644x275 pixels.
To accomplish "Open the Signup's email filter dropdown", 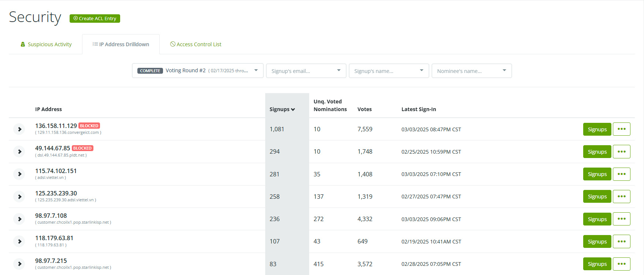I will [x=306, y=71].
